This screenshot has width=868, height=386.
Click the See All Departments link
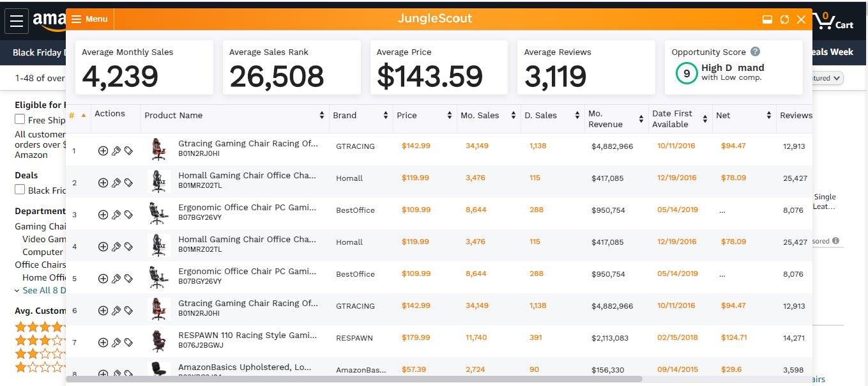point(40,290)
